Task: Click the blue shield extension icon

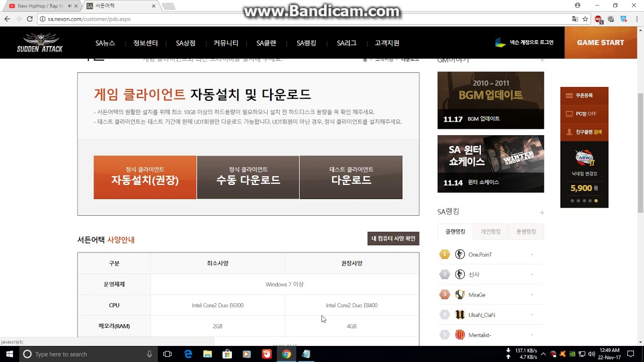Action: point(623,19)
